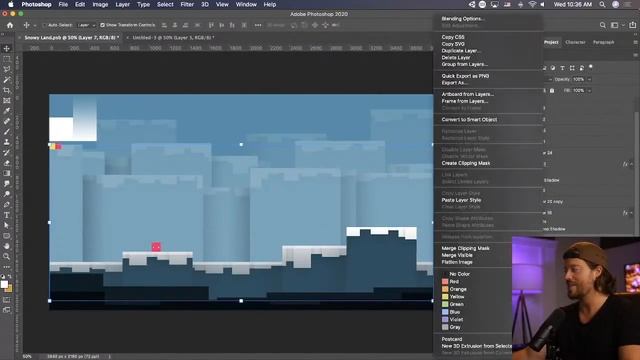Image resolution: width=640 pixels, height=360 pixels.
Task: Select the Move tool in the left toolbar
Action: (7, 49)
